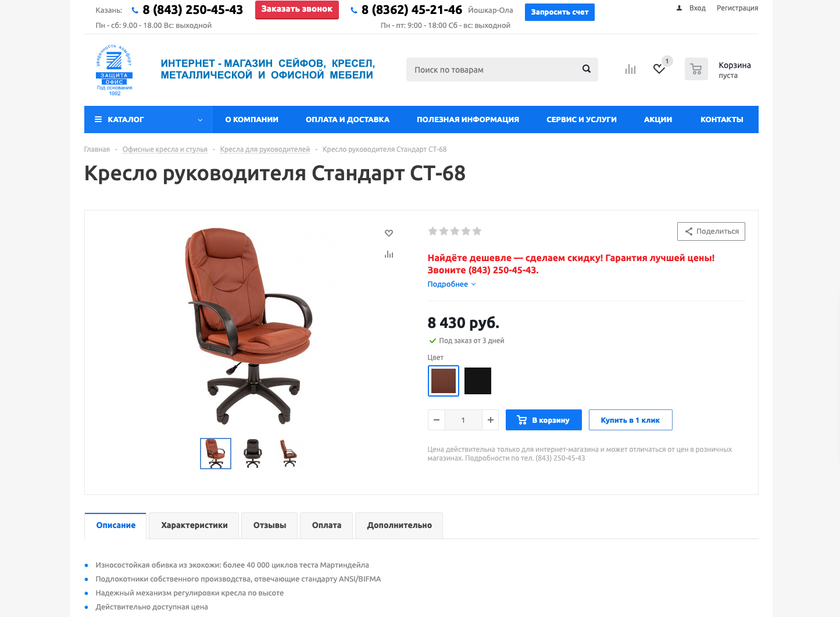This screenshot has height=617, width=840.
Task: Click the search magnifier icon
Action: 587,69
